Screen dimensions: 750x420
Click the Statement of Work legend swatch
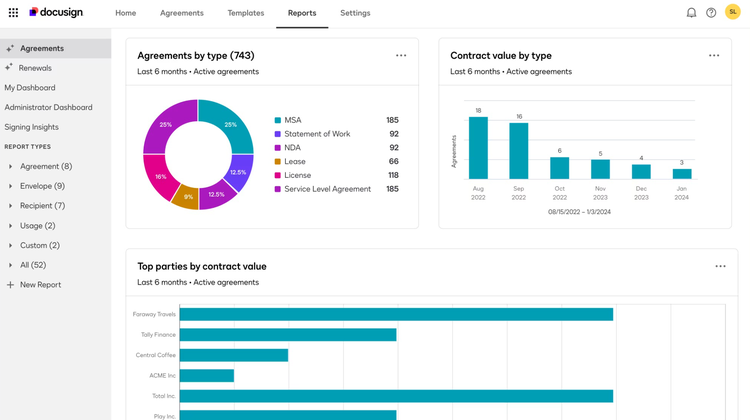(x=277, y=134)
